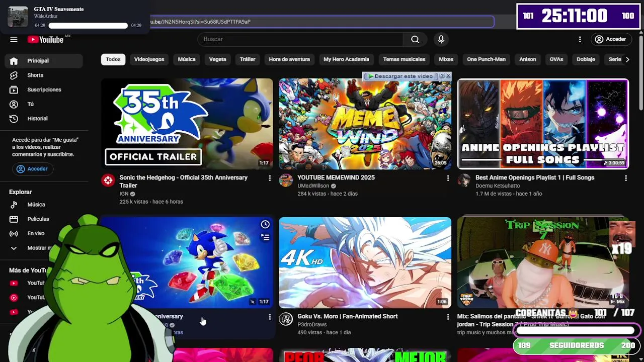
Task: Click the P3droDraws channel name
Action: click(x=312, y=324)
